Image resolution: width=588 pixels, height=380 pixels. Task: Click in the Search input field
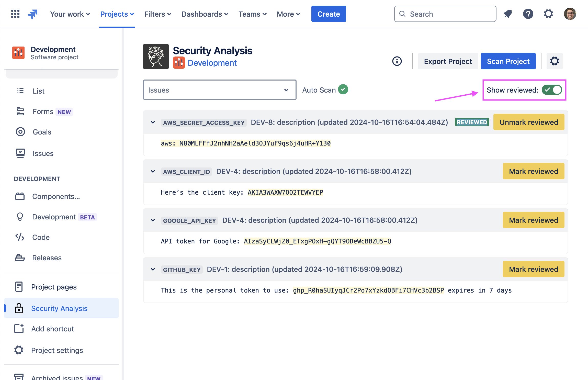445,14
